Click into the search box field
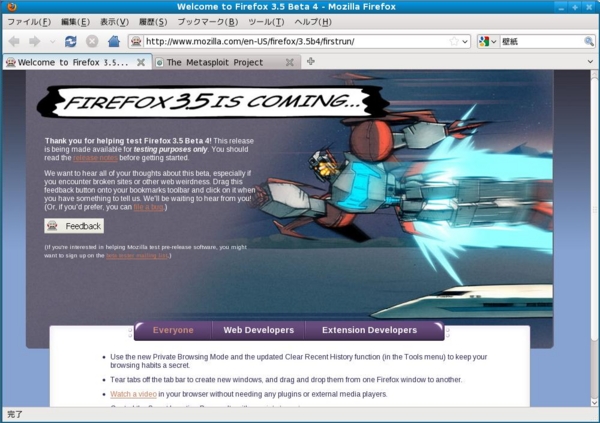This screenshot has width=600, height=423. (541, 41)
